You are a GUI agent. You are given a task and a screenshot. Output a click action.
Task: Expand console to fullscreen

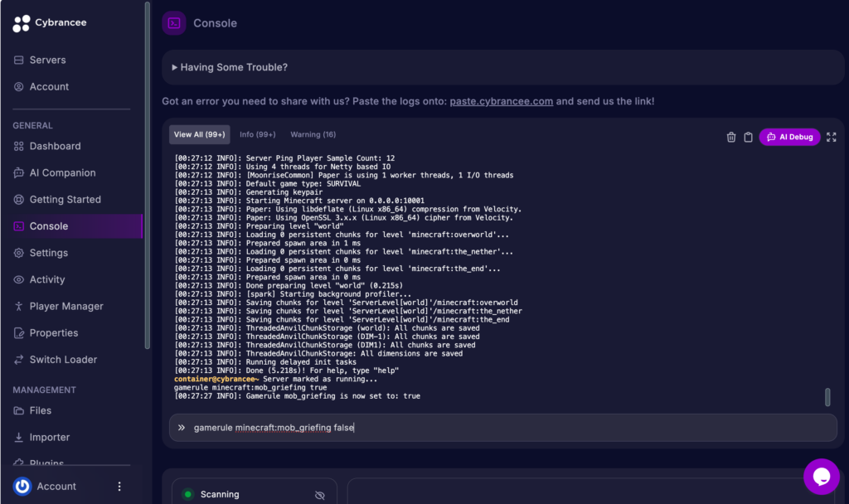point(831,137)
